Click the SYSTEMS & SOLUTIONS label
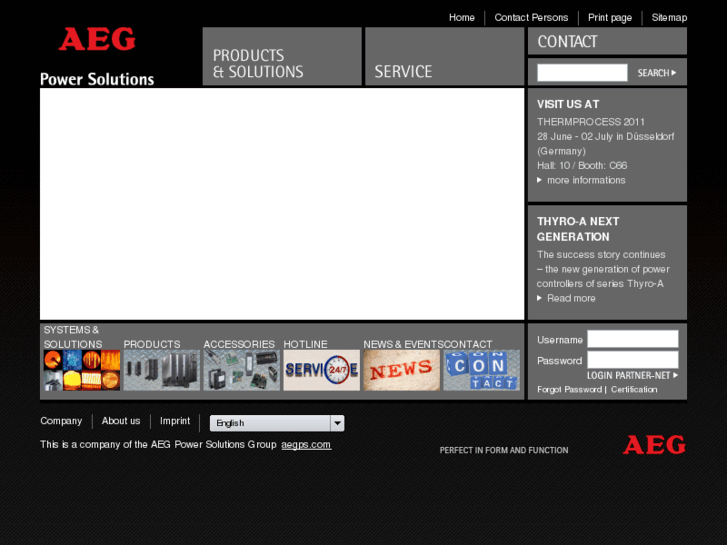This screenshot has width=727, height=545. (73, 337)
